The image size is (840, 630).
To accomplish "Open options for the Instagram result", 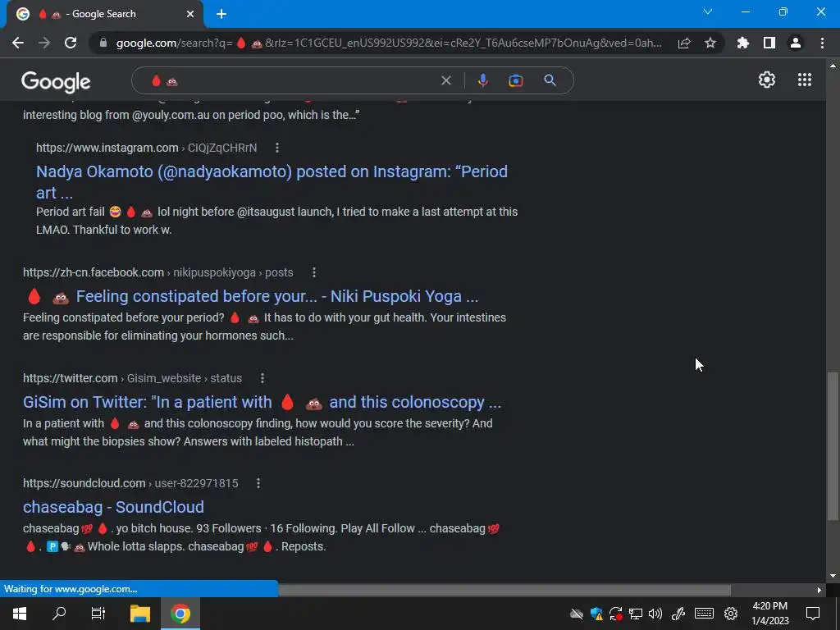I will pos(277,148).
